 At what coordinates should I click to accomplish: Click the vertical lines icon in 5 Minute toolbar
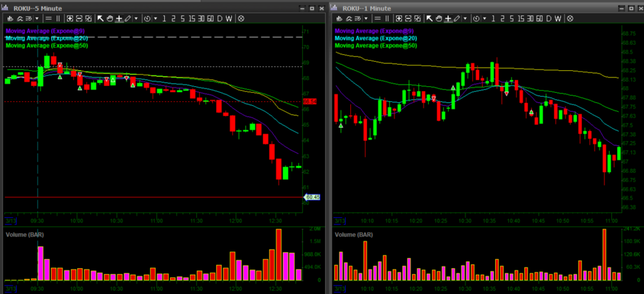point(59,19)
